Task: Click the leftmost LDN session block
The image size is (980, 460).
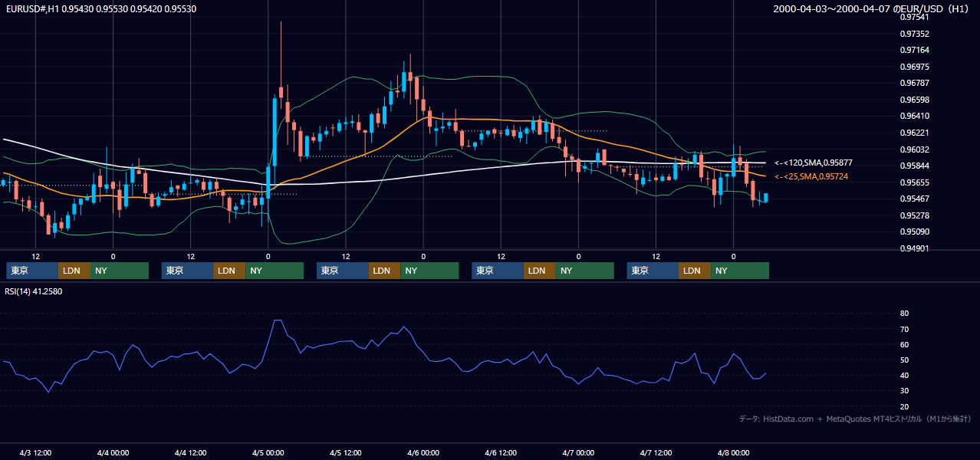Action: tap(74, 271)
